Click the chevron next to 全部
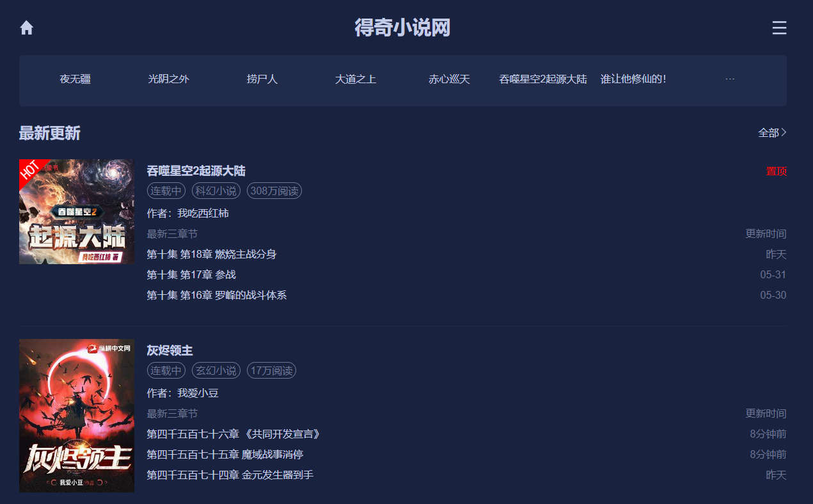The image size is (813, 504). 784,132
